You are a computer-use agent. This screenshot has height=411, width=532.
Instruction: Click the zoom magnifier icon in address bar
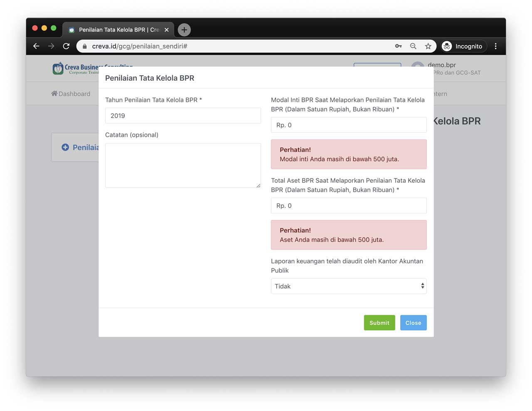pos(413,46)
